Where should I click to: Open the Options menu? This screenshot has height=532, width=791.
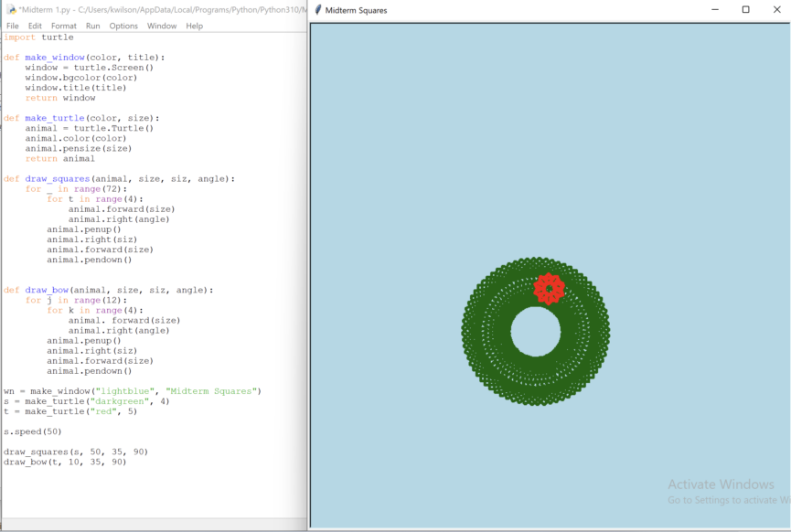[123, 26]
